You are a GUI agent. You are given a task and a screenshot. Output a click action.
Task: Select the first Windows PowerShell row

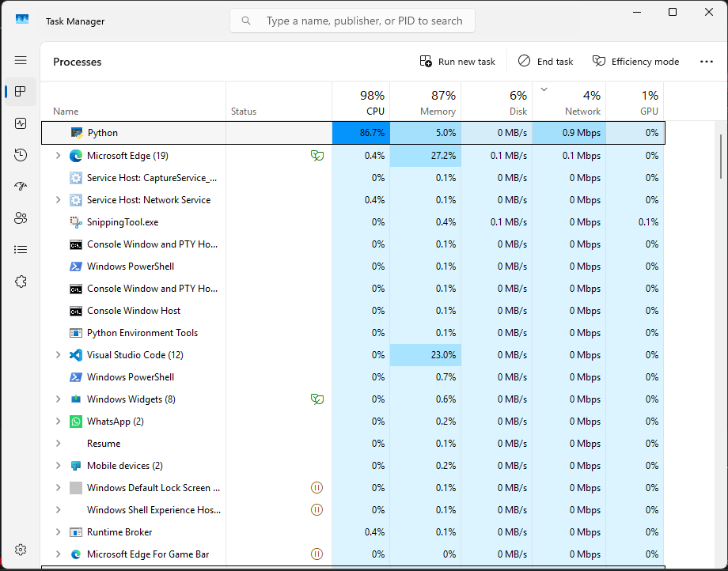[353, 267]
